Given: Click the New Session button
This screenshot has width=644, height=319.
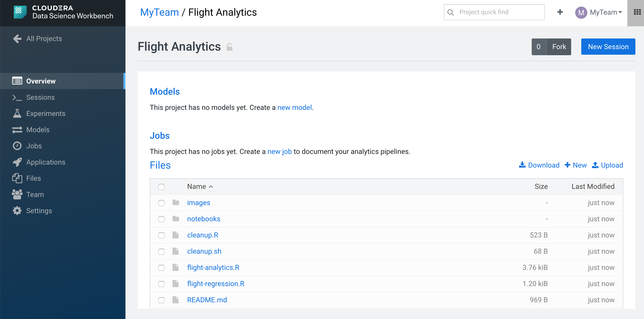Looking at the screenshot, I should click(x=608, y=47).
